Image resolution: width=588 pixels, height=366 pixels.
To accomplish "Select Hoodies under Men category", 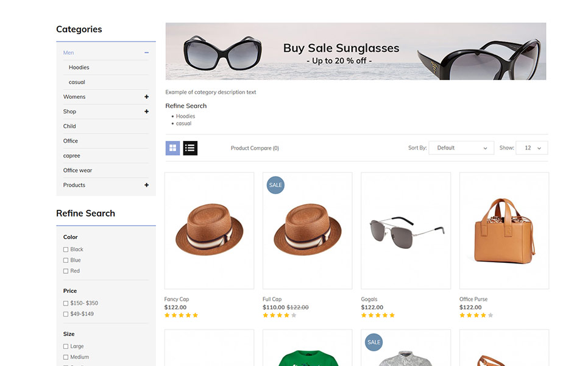I will click(79, 68).
